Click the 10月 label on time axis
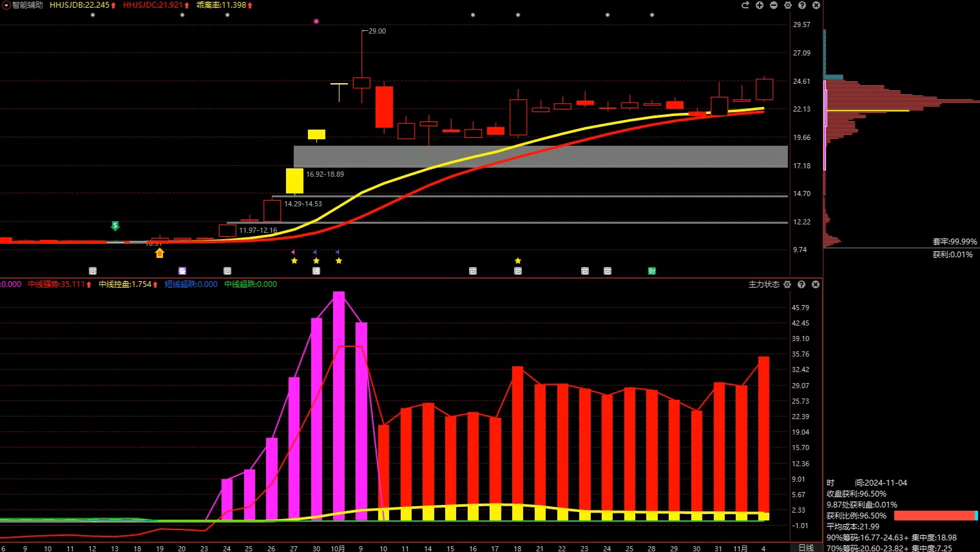This screenshot has width=980, height=552. [338, 548]
